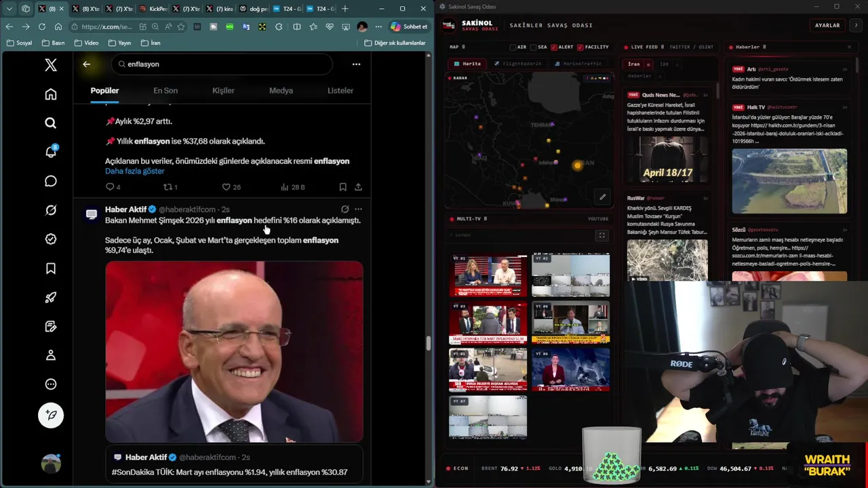This screenshot has height=488, width=868.
Task: Select the FlightRadar24 map tab
Action: coord(517,64)
